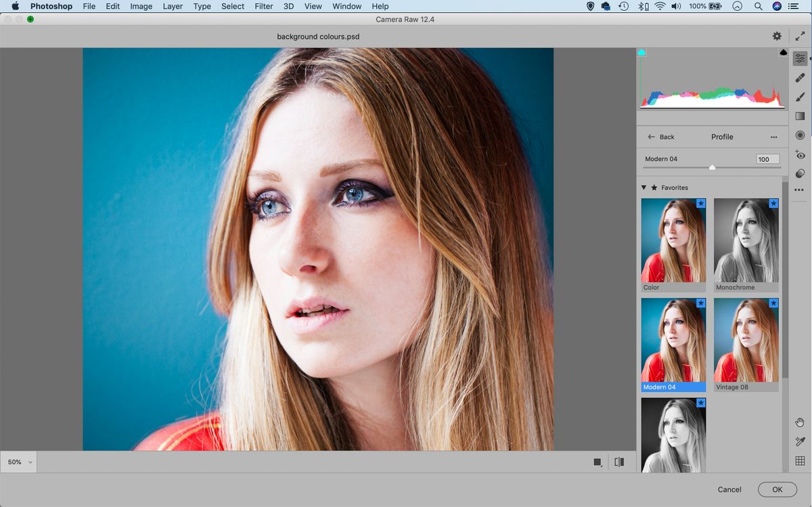Collapse the Favorites profile group
The height and width of the screenshot is (507, 812).
pos(644,188)
